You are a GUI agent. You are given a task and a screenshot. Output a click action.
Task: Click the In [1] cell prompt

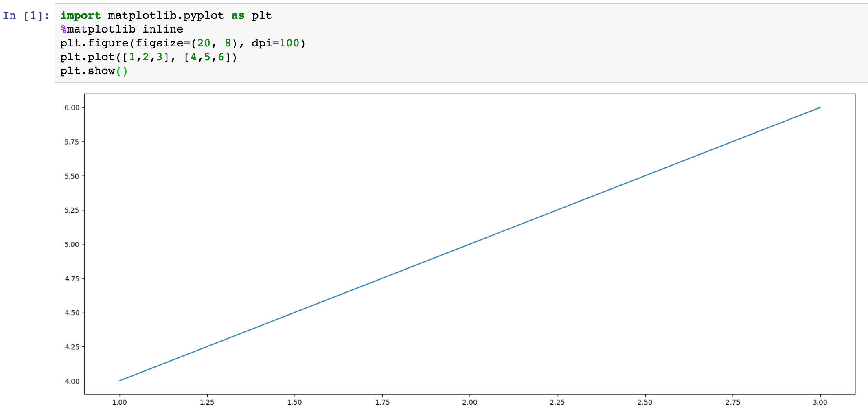pyautogui.click(x=26, y=15)
